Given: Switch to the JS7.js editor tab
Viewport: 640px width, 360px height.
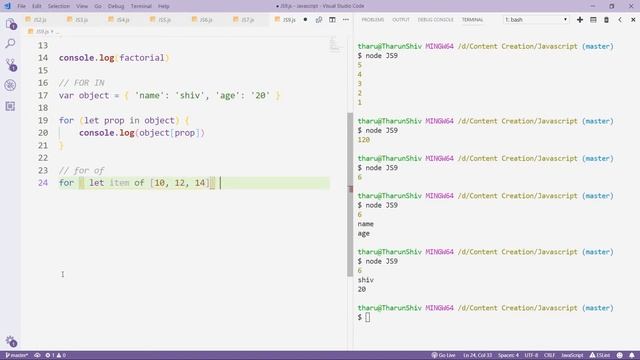Looking at the screenshot, I should [248, 20].
